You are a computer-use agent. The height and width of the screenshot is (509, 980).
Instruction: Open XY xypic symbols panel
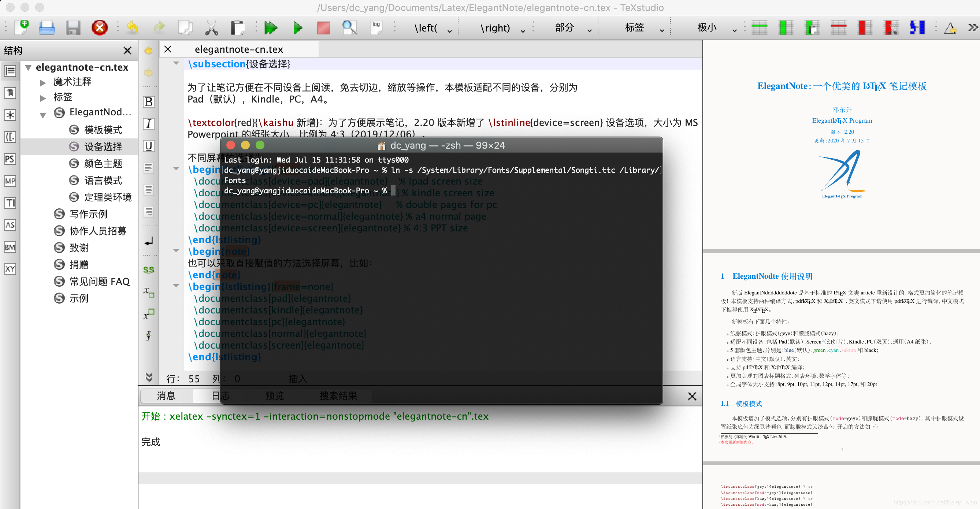[x=10, y=269]
